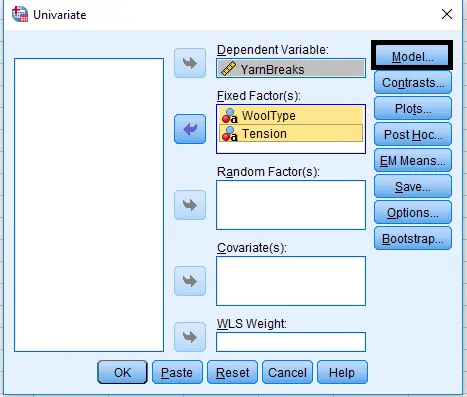This screenshot has height=397, width=467.
Task: Click the source variables list box
Action: click(x=89, y=205)
